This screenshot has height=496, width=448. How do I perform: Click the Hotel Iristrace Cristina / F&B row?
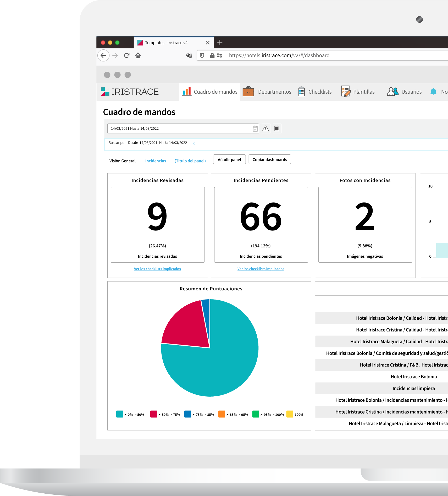pyautogui.click(x=381, y=365)
